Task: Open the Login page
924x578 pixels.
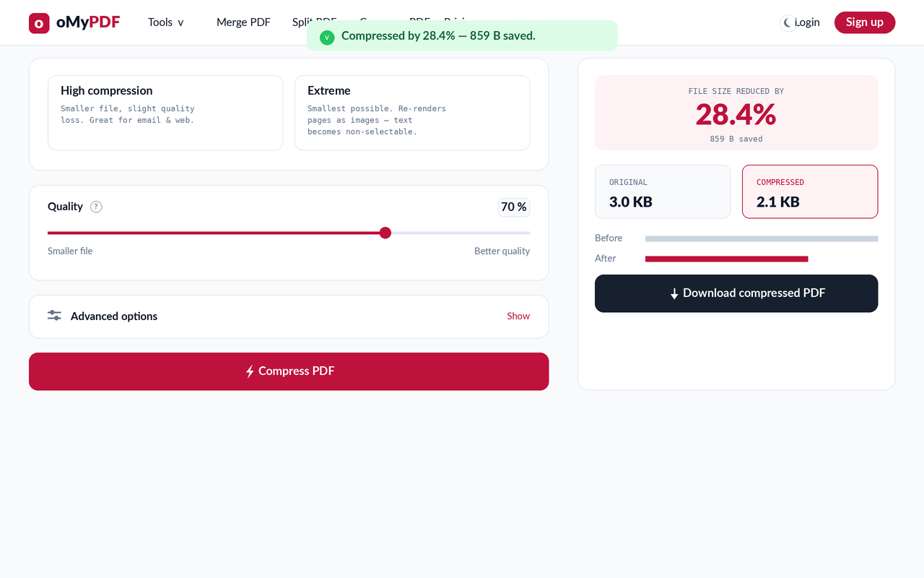Action: tap(807, 22)
